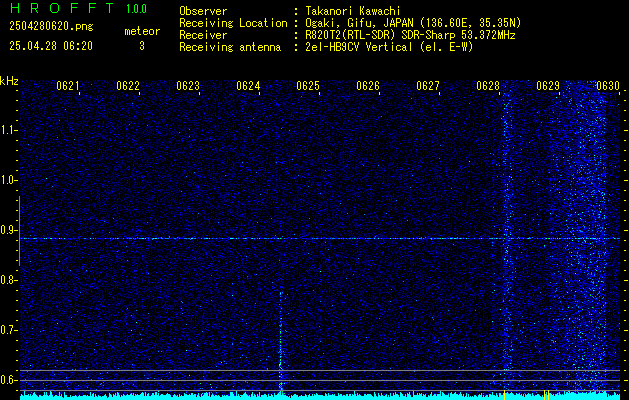
Task: Click the meteor count value 3
Action: click(x=142, y=46)
